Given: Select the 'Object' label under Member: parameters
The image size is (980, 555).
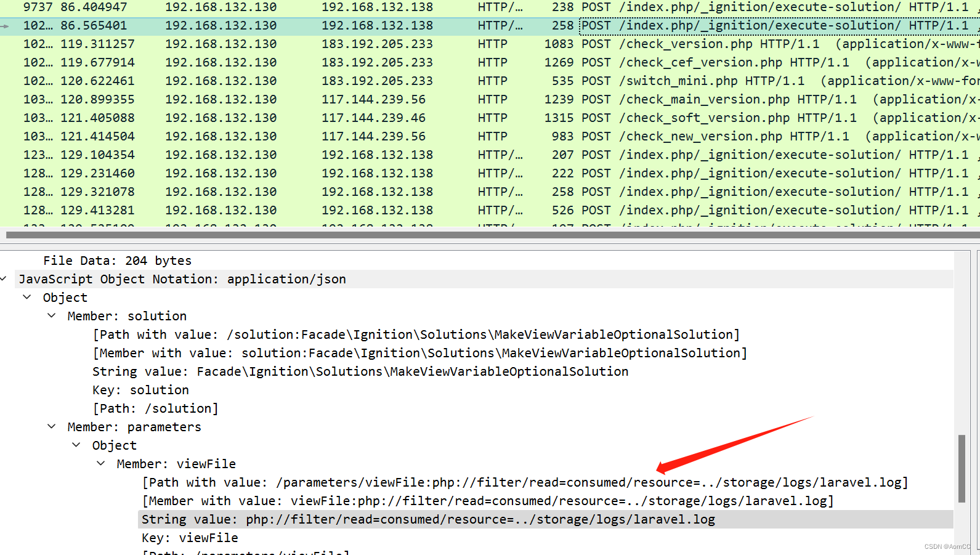Looking at the screenshot, I should pyautogui.click(x=115, y=445).
